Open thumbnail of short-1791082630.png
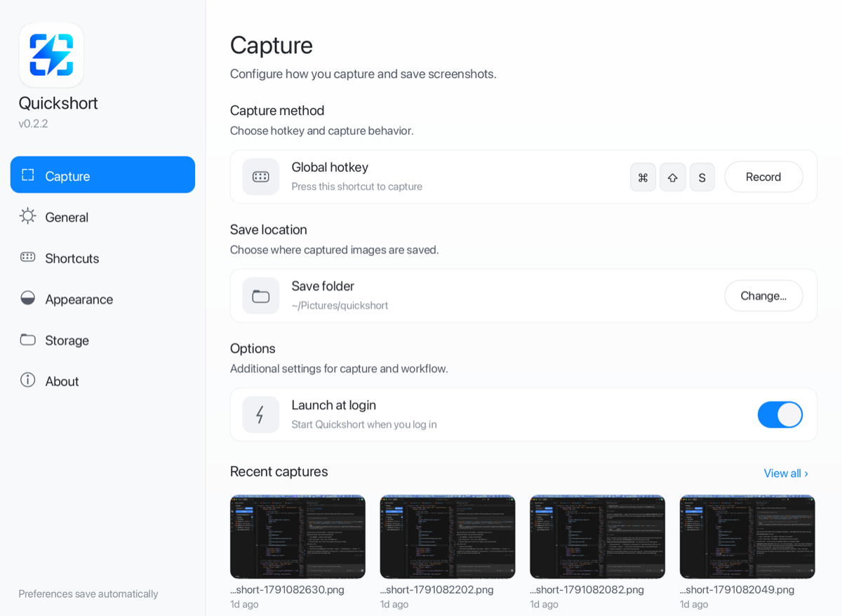This screenshot has height=616, width=842. click(x=298, y=537)
